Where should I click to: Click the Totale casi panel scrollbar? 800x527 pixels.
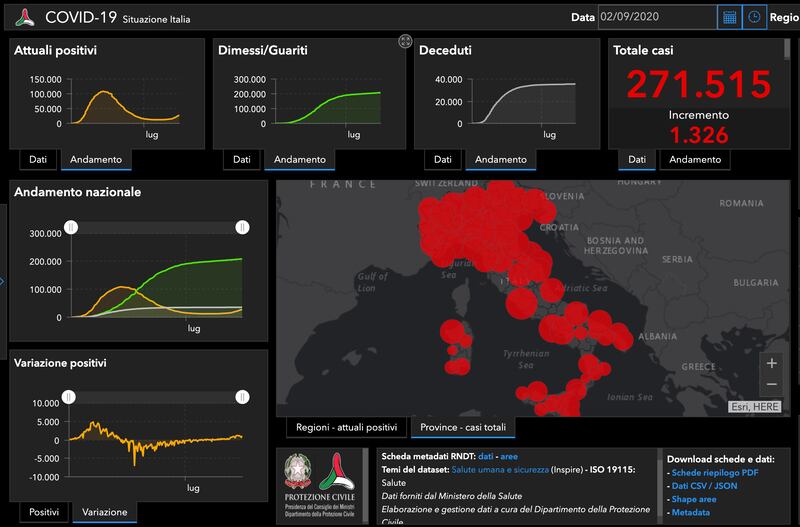tap(787, 48)
